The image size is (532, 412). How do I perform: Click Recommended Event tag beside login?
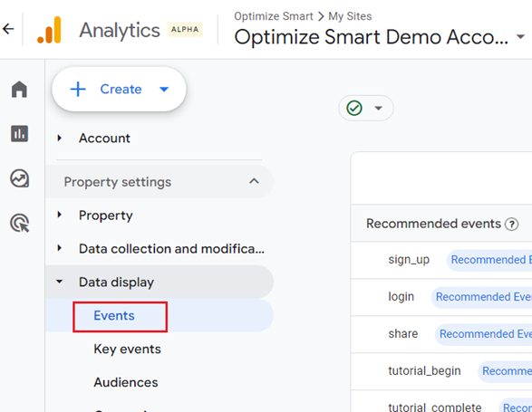[482, 297]
